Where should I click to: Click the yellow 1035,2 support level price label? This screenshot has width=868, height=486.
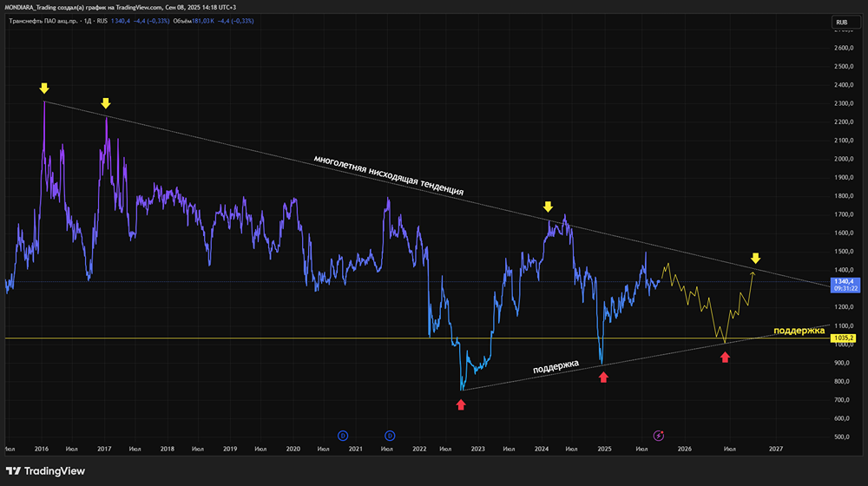[x=843, y=338]
